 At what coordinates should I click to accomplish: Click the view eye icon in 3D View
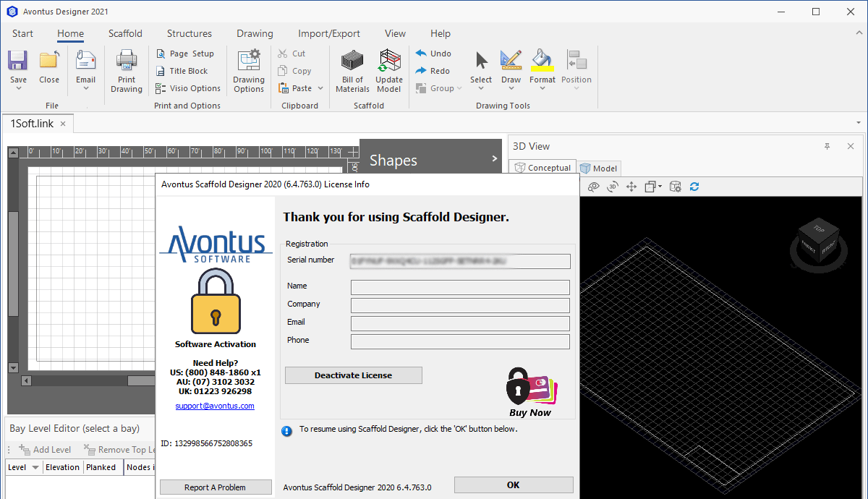pyautogui.click(x=593, y=187)
